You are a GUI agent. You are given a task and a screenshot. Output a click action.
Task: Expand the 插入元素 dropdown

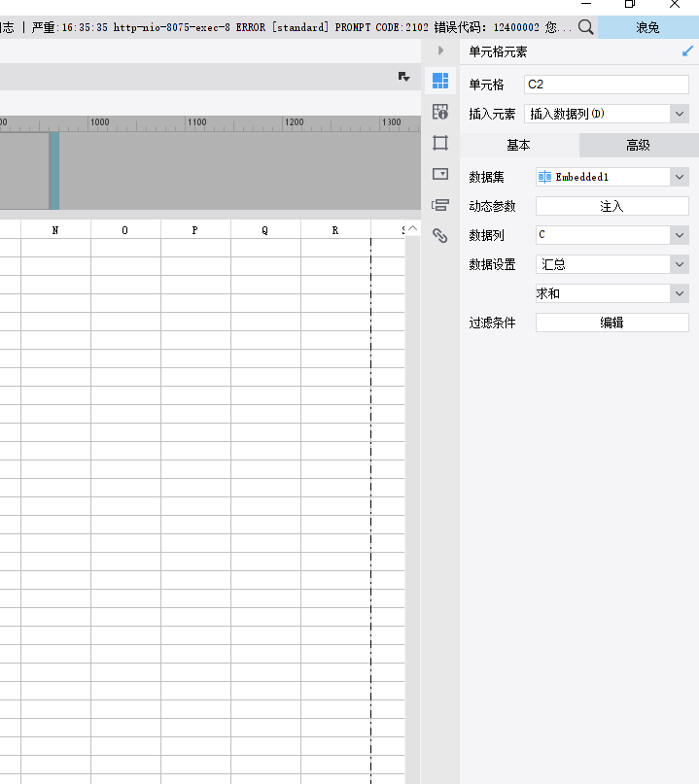click(679, 114)
